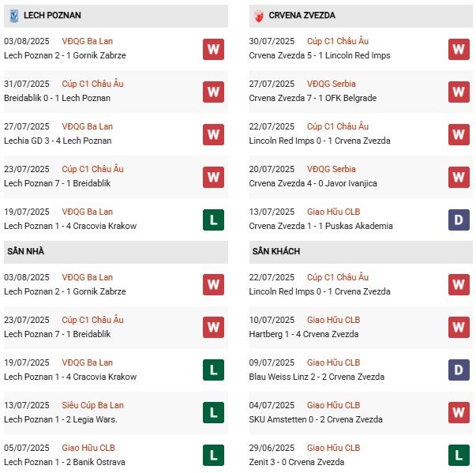Click win badge for Crvena Zvezda 7-1 OFK Belgrade

(x=459, y=92)
